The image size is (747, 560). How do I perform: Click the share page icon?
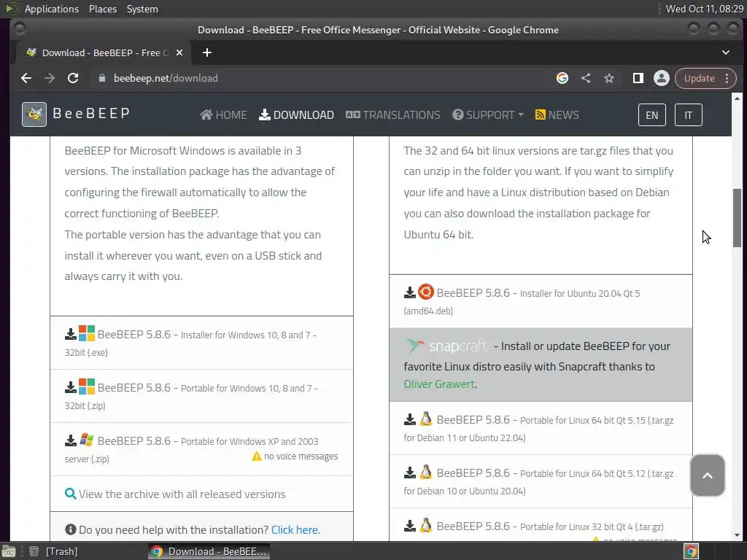pyautogui.click(x=586, y=78)
